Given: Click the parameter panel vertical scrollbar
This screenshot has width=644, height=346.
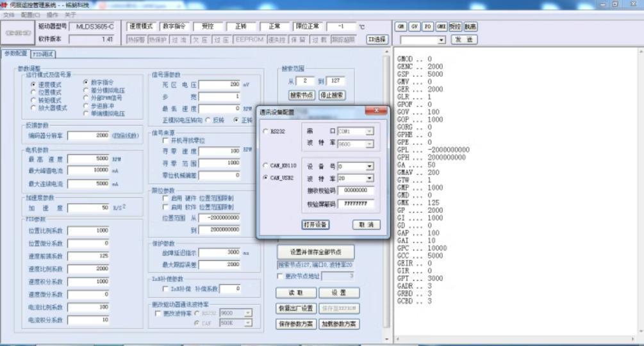Looking at the screenshot, I should coord(386,192).
